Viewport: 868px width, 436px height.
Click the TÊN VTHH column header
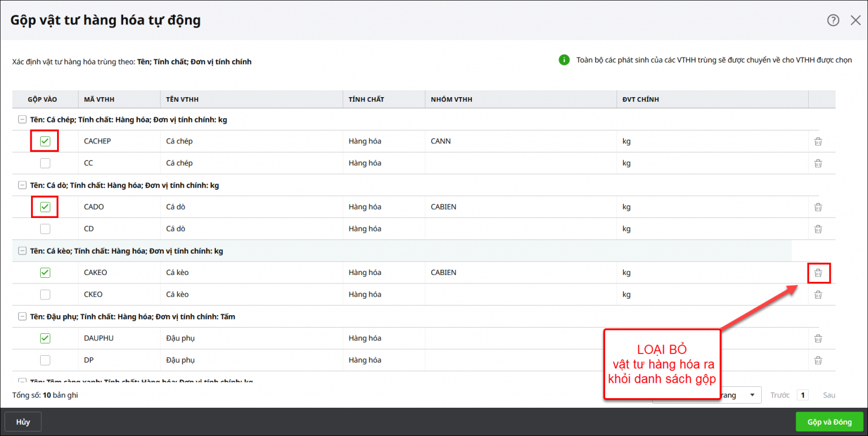click(182, 99)
